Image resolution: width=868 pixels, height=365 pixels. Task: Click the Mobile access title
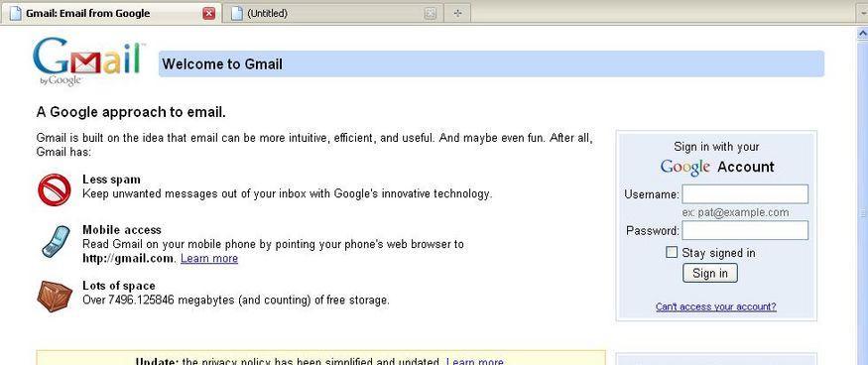[x=122, y=230]
